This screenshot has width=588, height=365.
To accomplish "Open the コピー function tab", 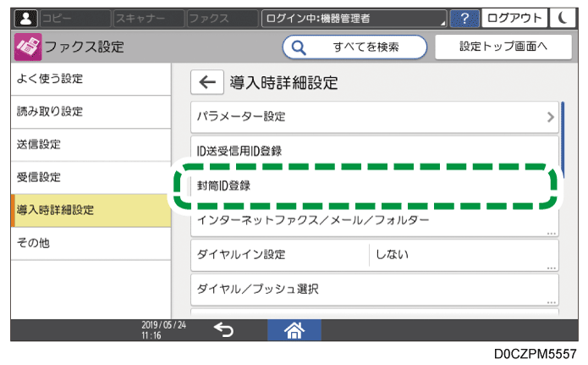I will [x=75, y=18].
